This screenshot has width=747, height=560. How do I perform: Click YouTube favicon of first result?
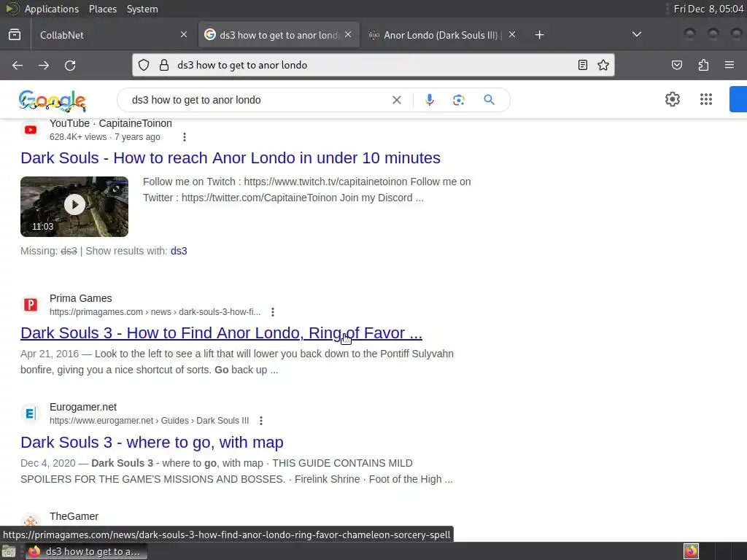31,130
